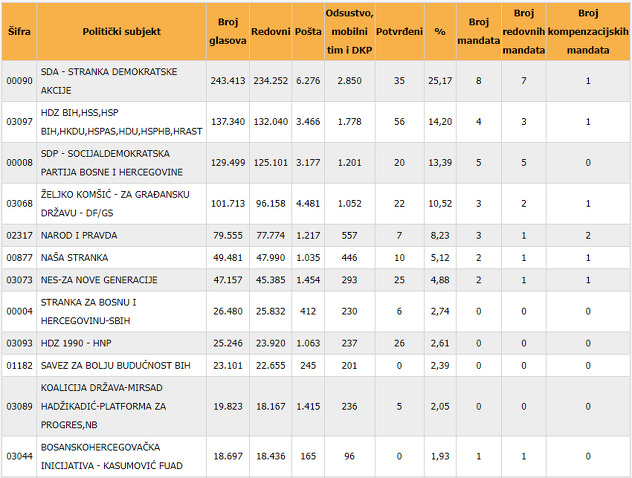Select 'SDP - SOCIJALDEMOKRATSKA PARTIJA' name cell
The width and height of the screenshot is (632, 478).
click(121, 163)
